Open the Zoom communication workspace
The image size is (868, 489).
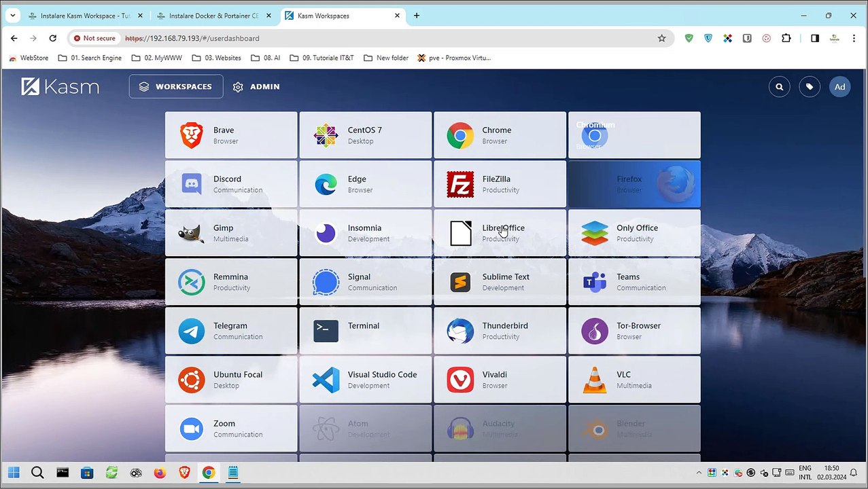click(231, 429)
